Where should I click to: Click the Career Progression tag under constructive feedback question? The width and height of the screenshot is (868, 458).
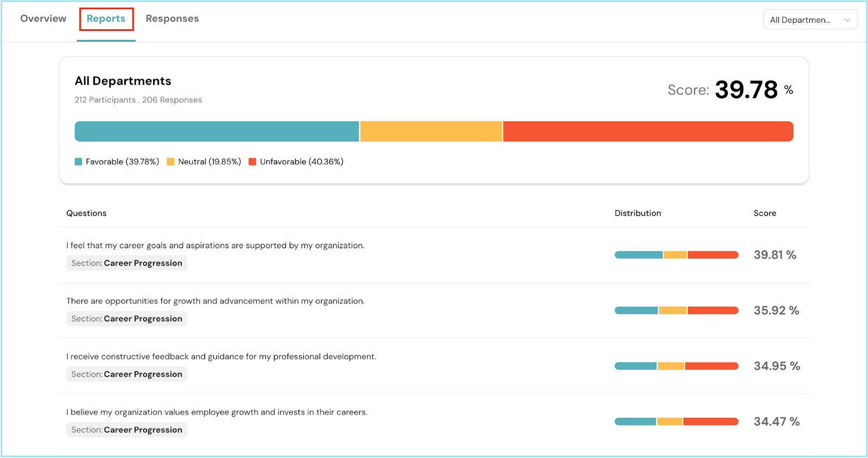coord(127,375)
